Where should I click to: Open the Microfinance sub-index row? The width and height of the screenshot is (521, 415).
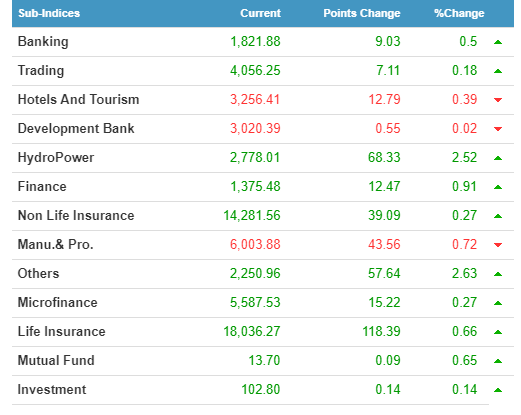click(263, 303)
